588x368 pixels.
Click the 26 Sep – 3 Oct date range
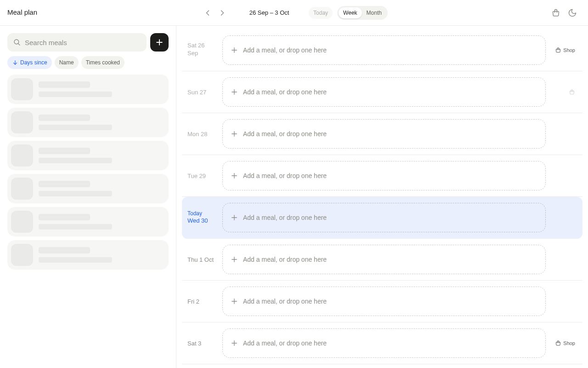click(x=269, y=13)
